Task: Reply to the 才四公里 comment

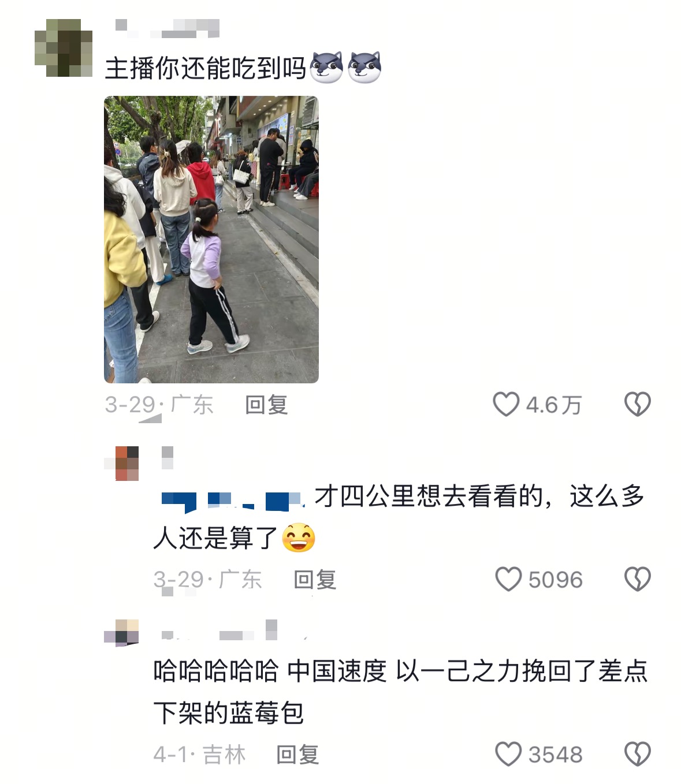Action: pos(315,580)
